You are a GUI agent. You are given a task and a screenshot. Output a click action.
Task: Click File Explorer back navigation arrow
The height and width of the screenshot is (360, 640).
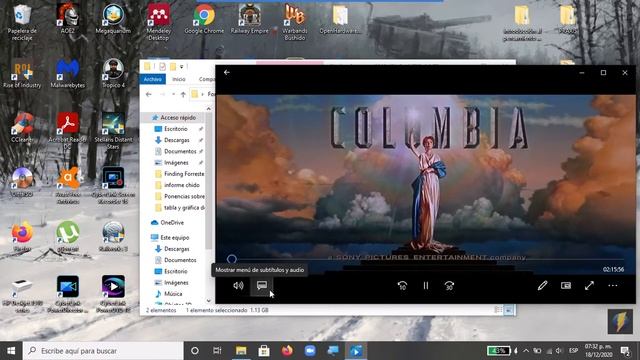[149, 94]
